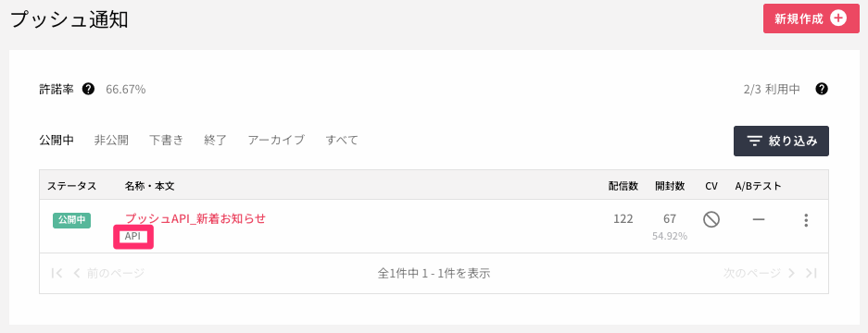Click the CV disabled circle icon

point(711,220)
